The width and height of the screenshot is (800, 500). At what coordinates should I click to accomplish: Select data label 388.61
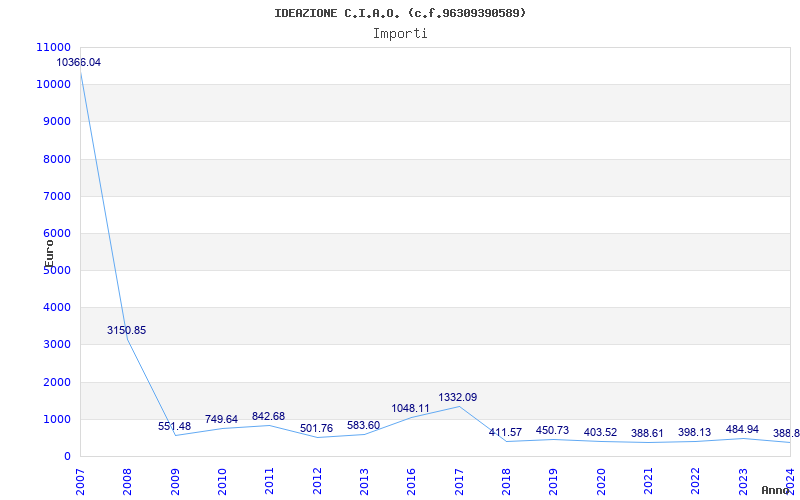[647, 433]
